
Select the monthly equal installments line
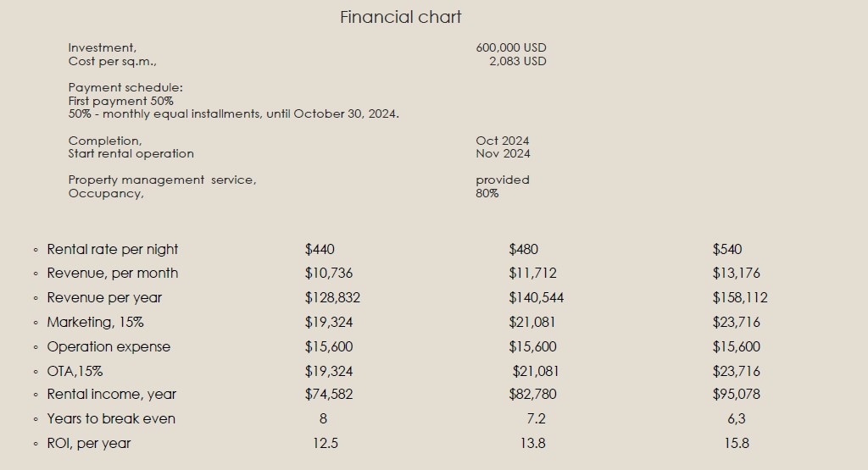233,113
